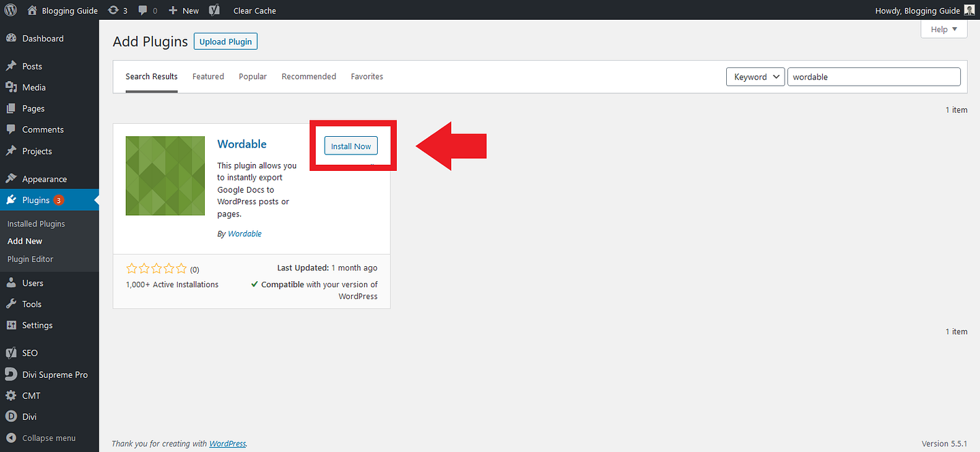Open the Keyword search type dropdown
This screenshot has width=980, height=452.
tap(755, 77)
